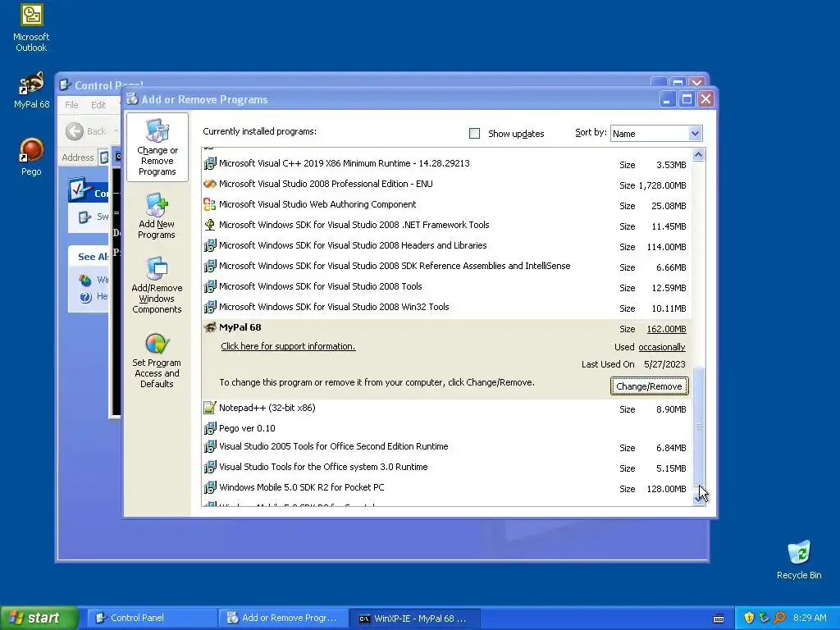Open Set Program Access and Defaults
This screenshot has width=840, height=630.
157,361
